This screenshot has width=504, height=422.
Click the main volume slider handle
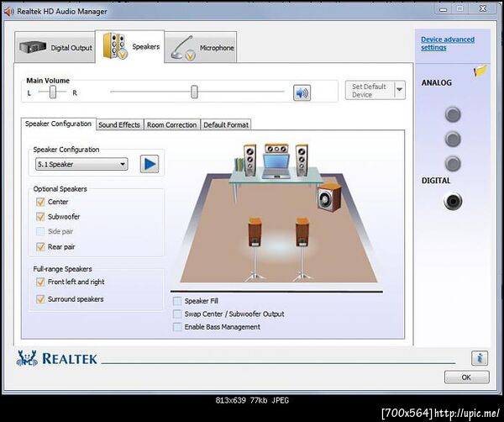194,92
